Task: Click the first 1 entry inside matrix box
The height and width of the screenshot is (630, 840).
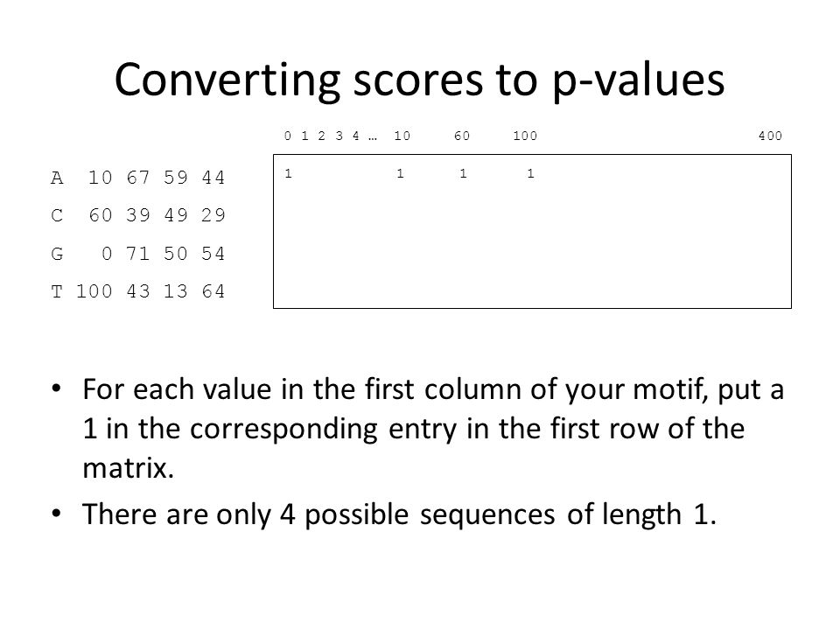Action: click(x=289, y=173)
